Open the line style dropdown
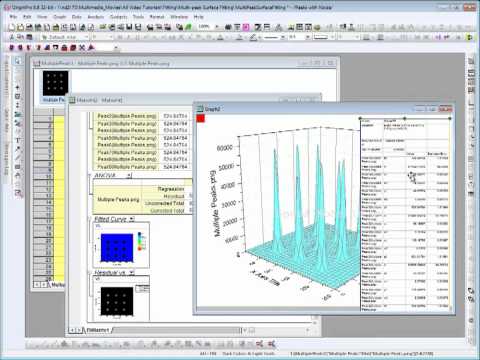This screenshot has width=480, height=360. 283,37
